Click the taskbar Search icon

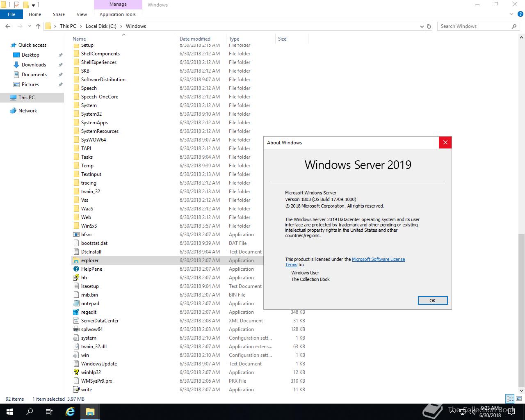click(x=30, y=412)
